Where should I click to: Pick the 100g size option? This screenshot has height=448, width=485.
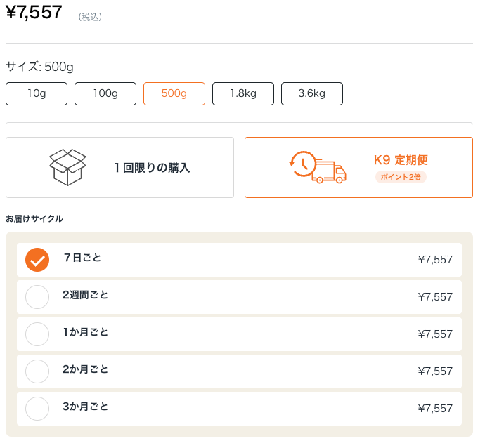105,93
